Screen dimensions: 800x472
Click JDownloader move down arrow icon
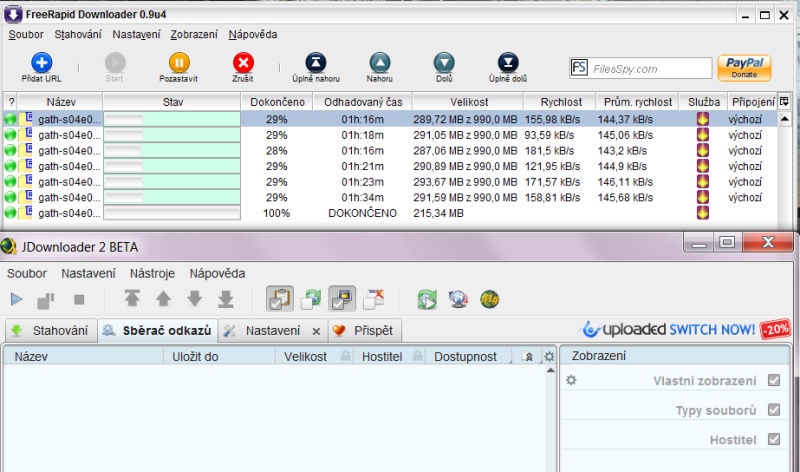tap(194, 299)
